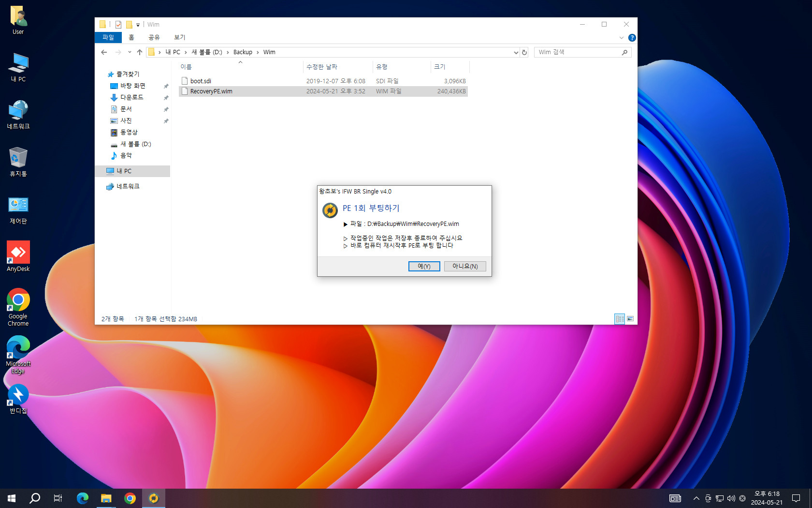Open recent locations dropdown arrow
The image size is (812, 508).
click(x=130, y=52)
